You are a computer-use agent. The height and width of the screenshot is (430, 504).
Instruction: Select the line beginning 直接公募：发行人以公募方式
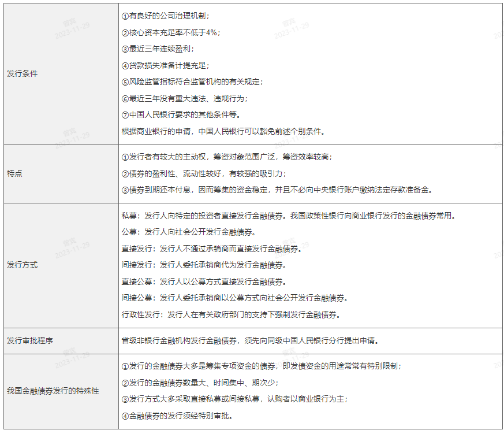point(204,282)
